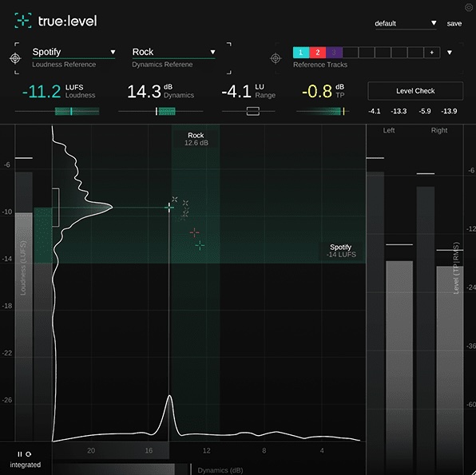Open the Rock dynamics reference dropdown

(x=173, y=52)
